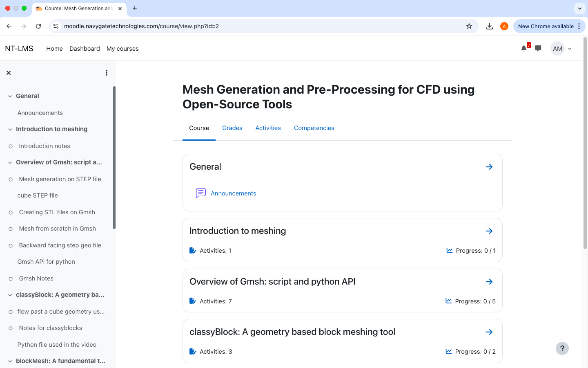Select the arrow icon beside Introduction to meshing
Viewport: 588px width, 368px height.
point(489,231)
